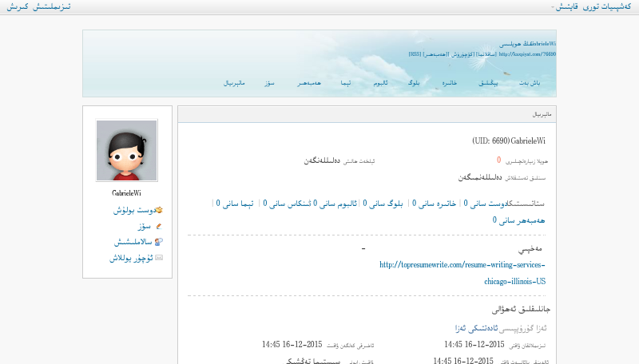The image size is (639, 364).
Task: Click the دوست بولۇش (add friend) link
Action: tap(134, 210)
